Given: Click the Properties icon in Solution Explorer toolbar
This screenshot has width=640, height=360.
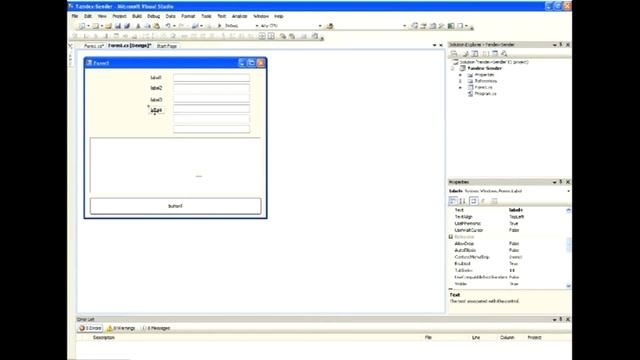Looking at the screenshot, I should [453, 54].
